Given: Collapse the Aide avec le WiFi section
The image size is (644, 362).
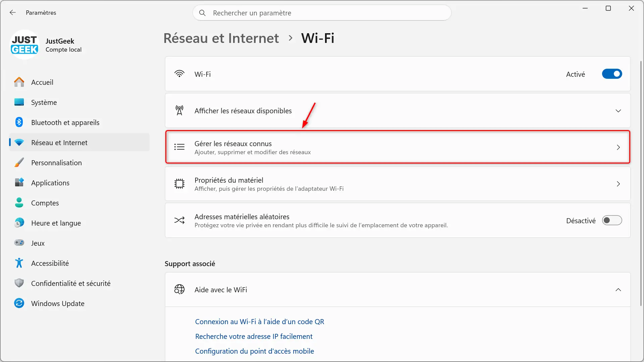Looking at the screenshot, I should 618,290.
